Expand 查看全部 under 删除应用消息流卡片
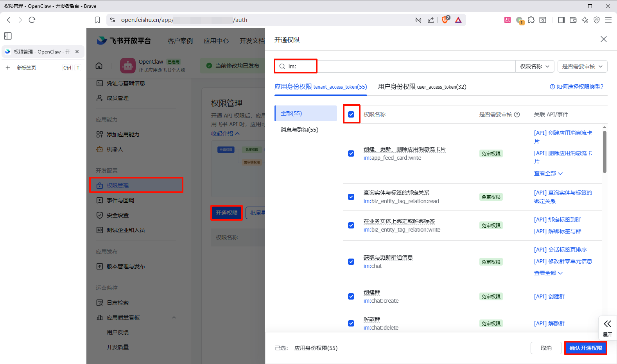 548,173
